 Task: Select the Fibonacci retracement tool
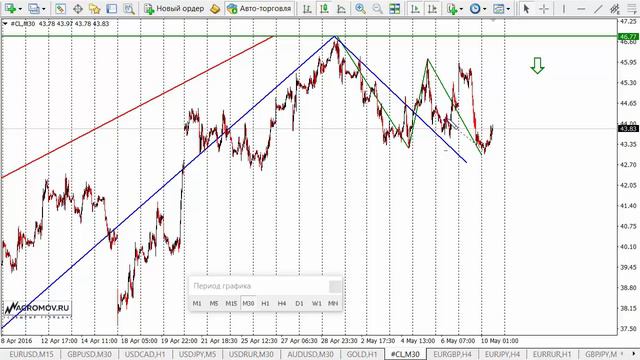click(633, 8)
